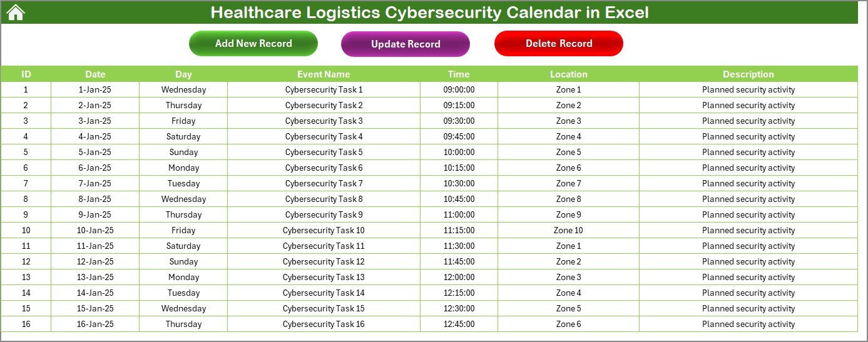Click the date cell 5-Jan-25

pyautogui.click(x=95, y=152)
